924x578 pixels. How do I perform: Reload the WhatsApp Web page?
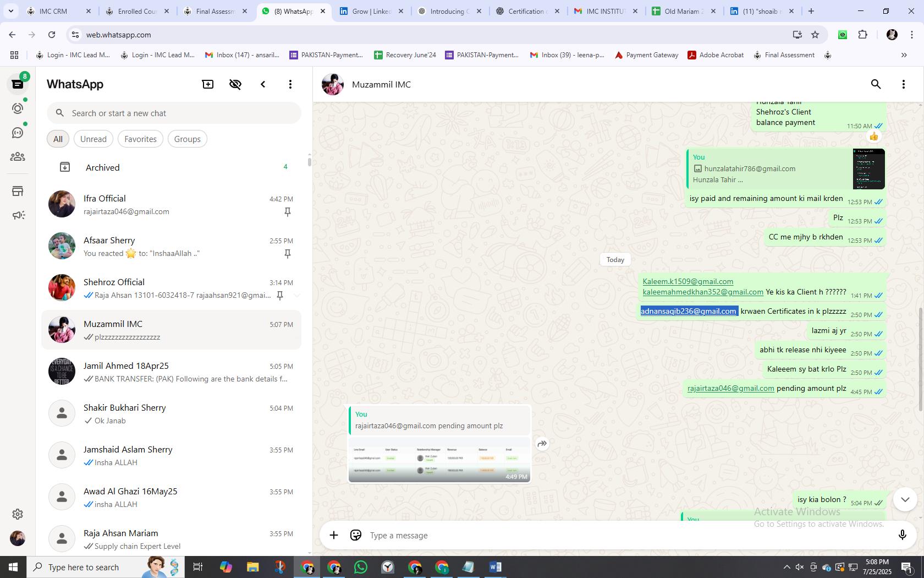pos(51,35)
